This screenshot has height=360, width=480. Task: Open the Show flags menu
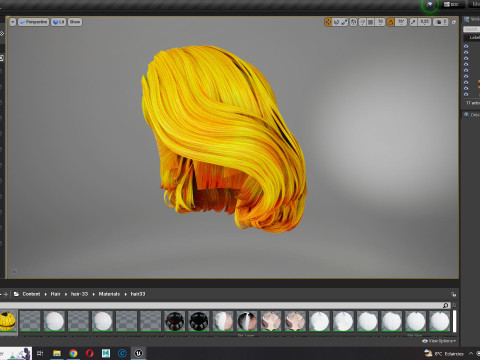point(75,22)
